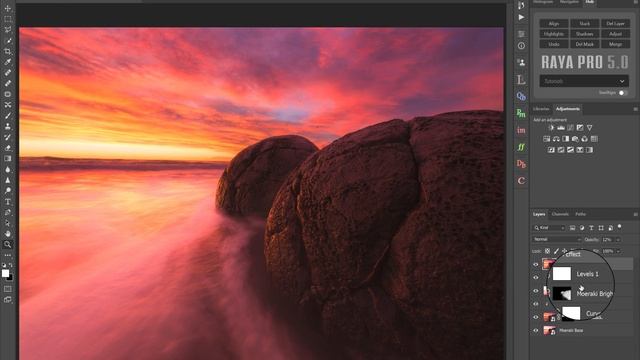The image size is (640, 360).
Task: Open the layer Kind filter dropdown
Action: tap(549, 228)
